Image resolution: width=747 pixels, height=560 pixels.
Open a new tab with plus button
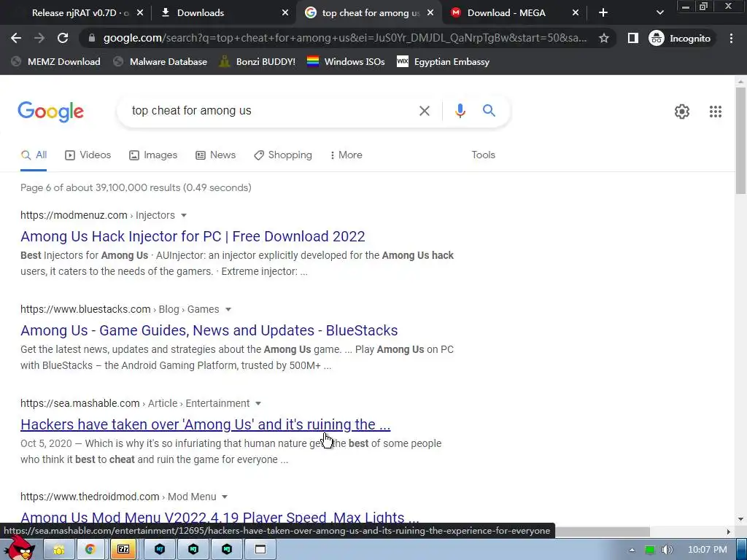click(x=603, y=13)
